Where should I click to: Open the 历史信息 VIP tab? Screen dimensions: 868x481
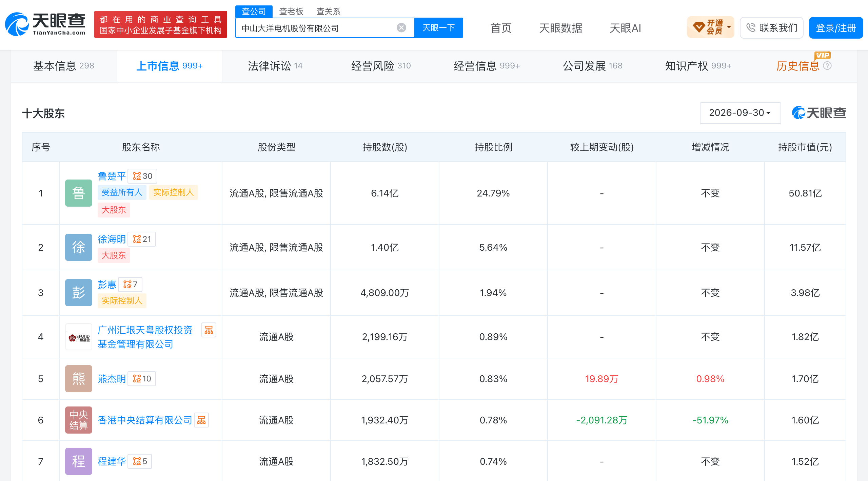coord(798,66)
